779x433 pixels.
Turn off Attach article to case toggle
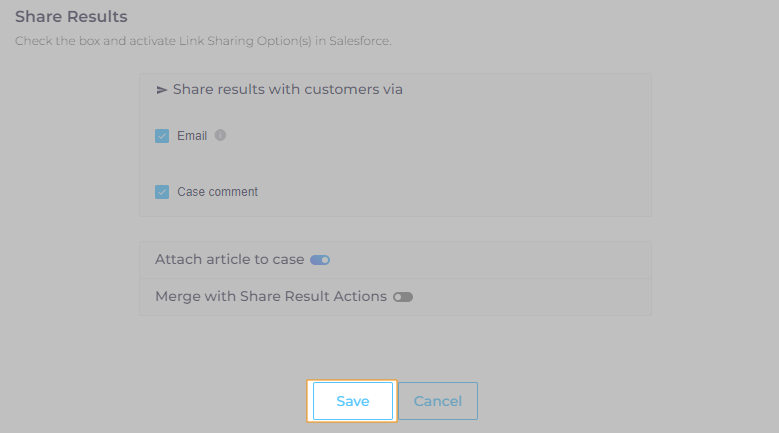coord(320,260)
